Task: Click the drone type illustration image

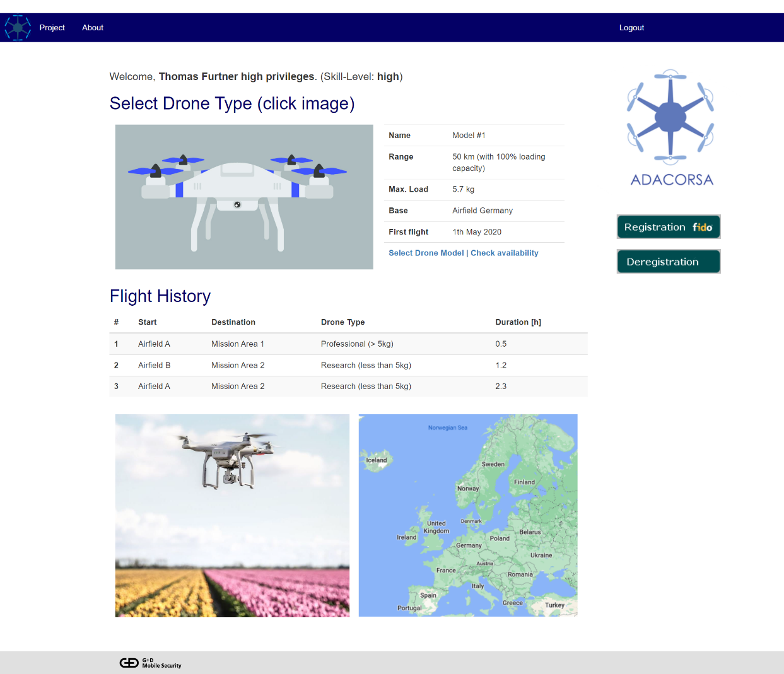Action: [x=244, y=197]
